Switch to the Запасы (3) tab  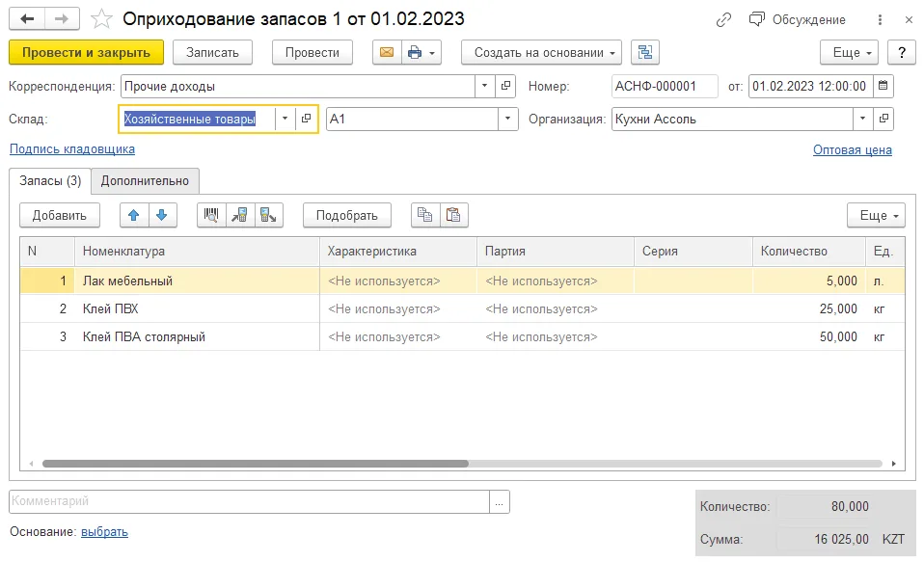[50, 181]
